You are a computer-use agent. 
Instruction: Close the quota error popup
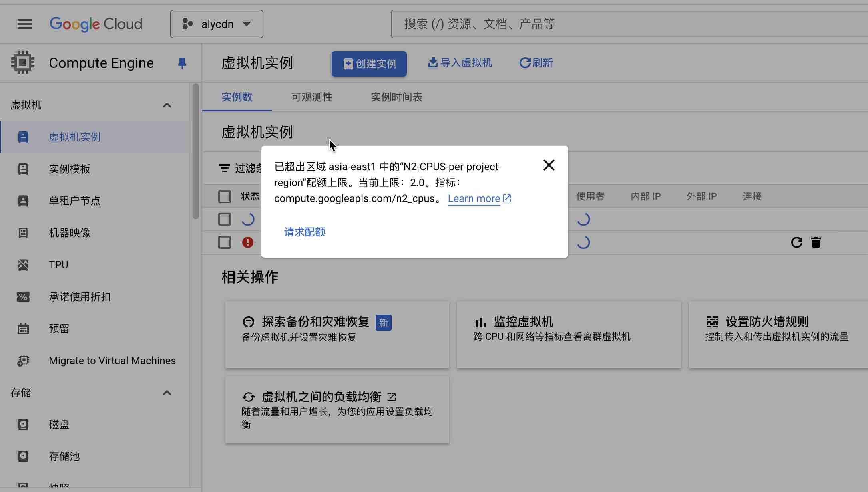[549, 165]
